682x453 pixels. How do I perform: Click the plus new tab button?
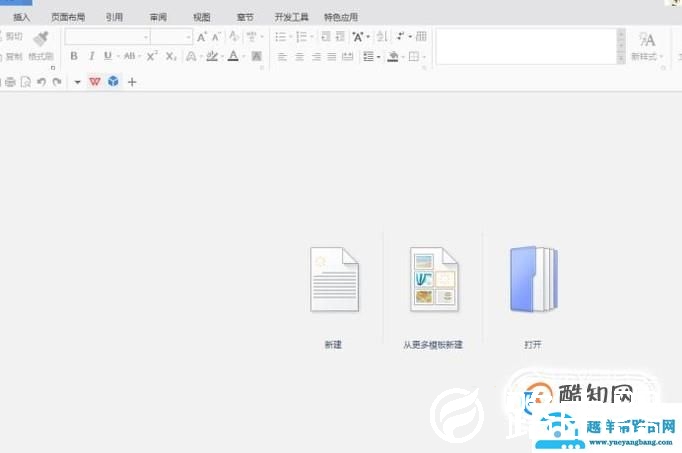132,82
